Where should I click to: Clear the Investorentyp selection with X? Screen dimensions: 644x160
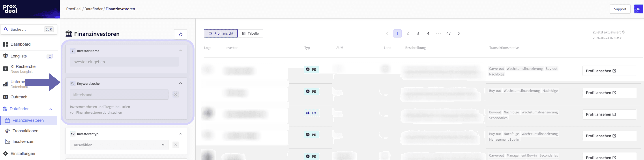tap(176, 145)
